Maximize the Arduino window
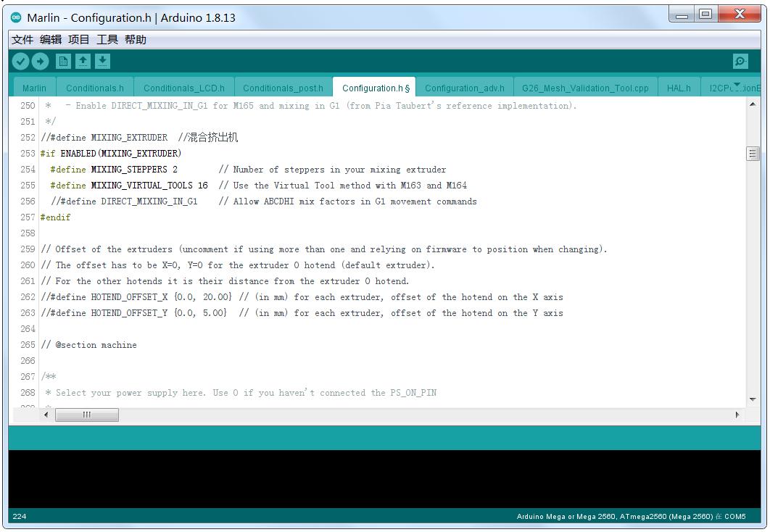The width and height of the screenshot is (770, 532). pos(705,14)
